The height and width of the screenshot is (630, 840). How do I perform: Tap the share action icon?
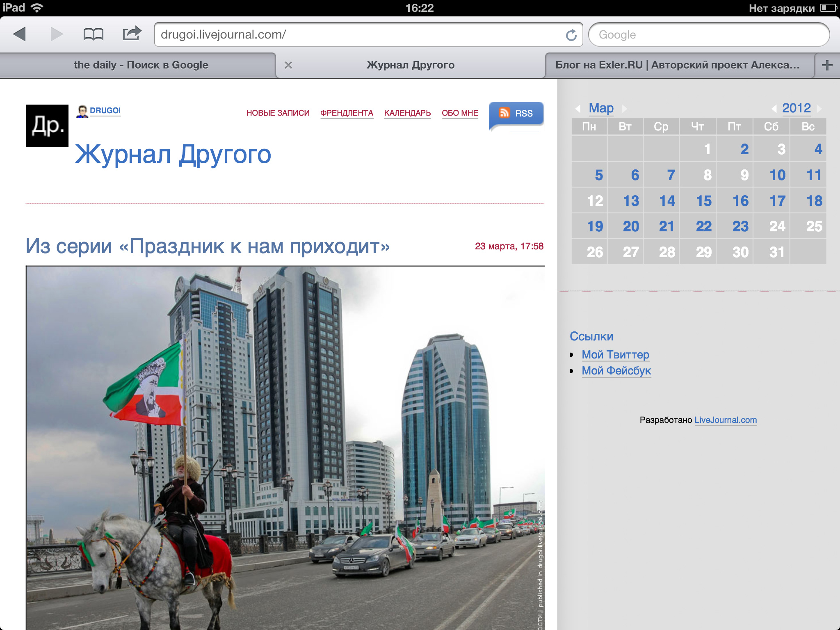pyautogui.click(x=132, y=33)
